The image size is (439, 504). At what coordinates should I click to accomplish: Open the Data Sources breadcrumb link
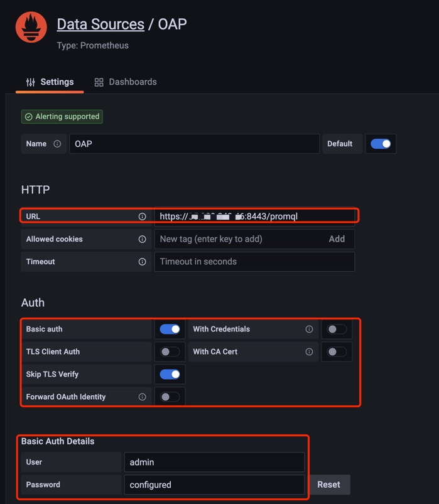tap(100, 24)
